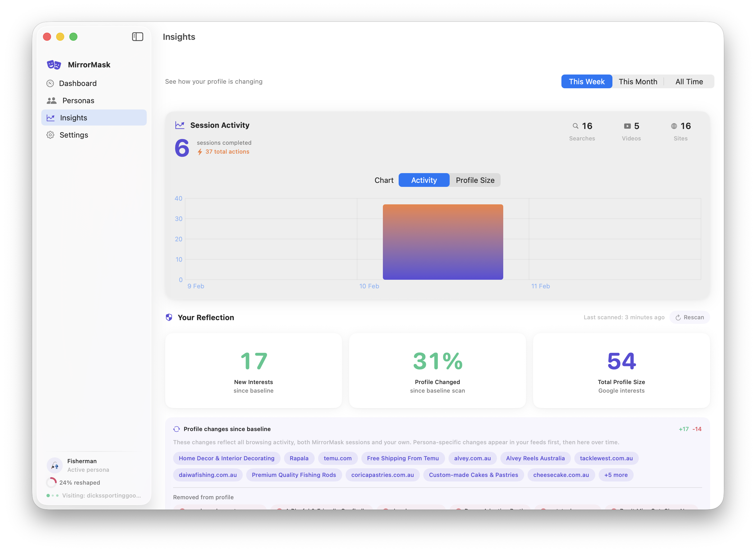Click the 10 Feb activity bar
756x552 pixels.
coord(443,242)
